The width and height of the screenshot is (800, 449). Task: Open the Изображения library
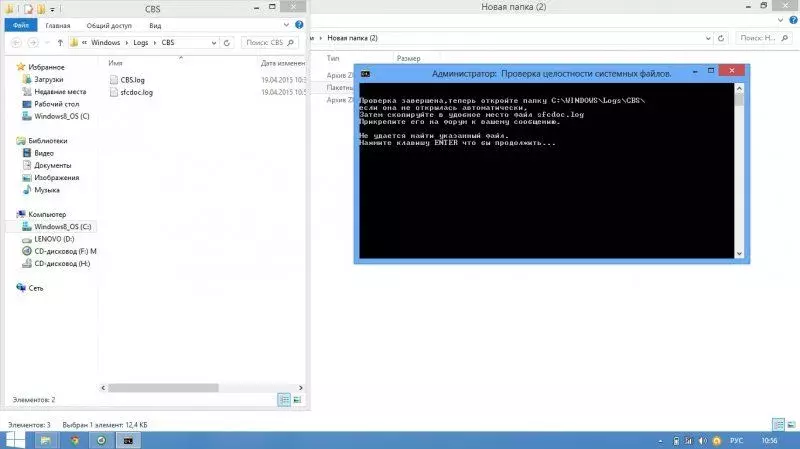[x=57, y=177]
